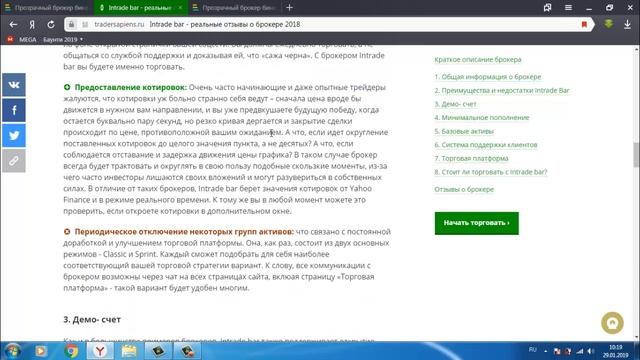Open 'Отзывы о брокере' link
The image size is (640, 360).
[464, 189]
